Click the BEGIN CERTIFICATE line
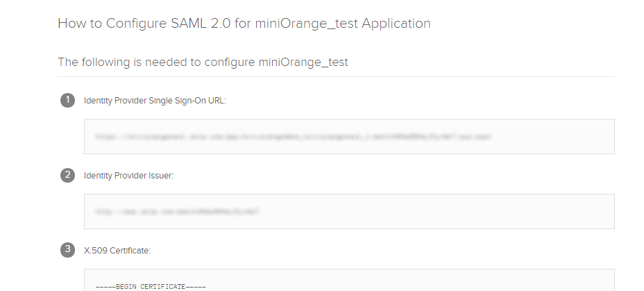This screenshot has width=644, height=291. coord(151,286)
